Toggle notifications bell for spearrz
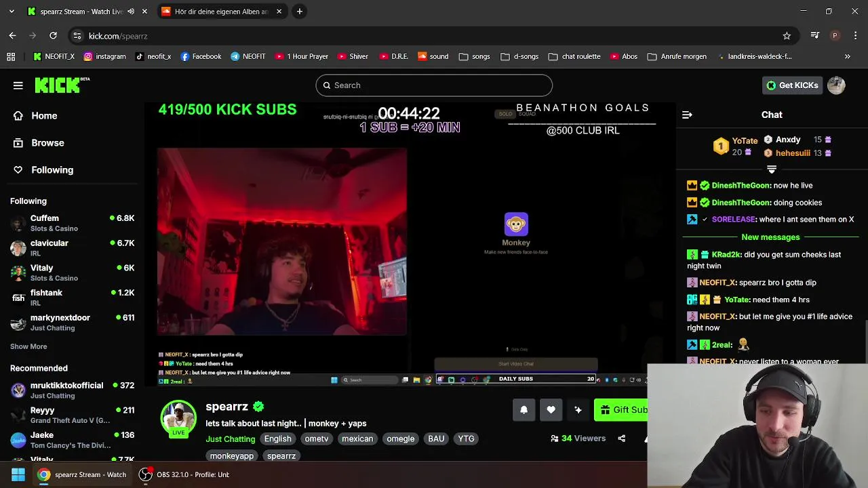The width and height of the screenshot is (868, 488). (524, 410)
